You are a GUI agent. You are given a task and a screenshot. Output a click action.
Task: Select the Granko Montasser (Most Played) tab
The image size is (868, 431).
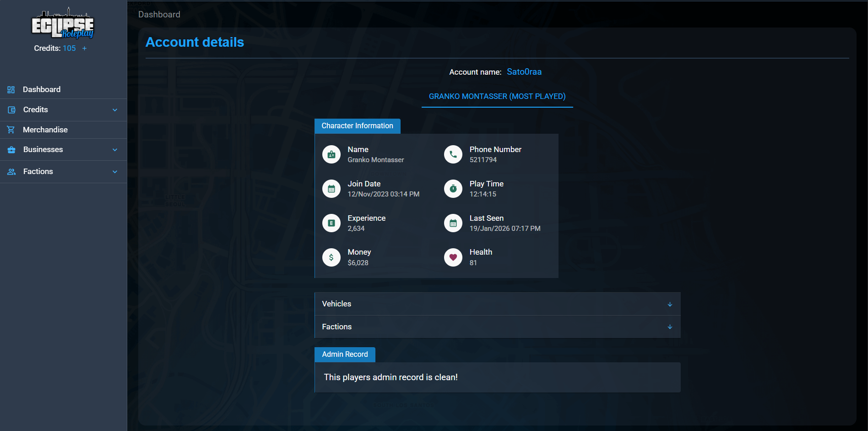497,97
